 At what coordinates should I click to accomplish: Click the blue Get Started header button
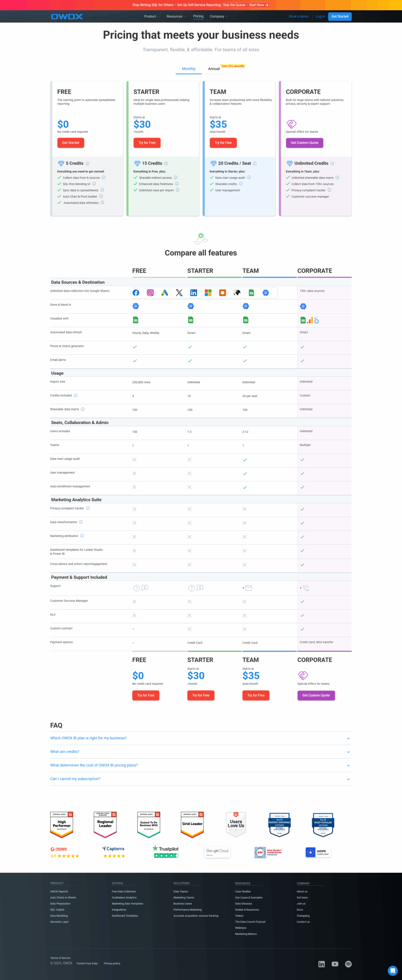[340, 16]
